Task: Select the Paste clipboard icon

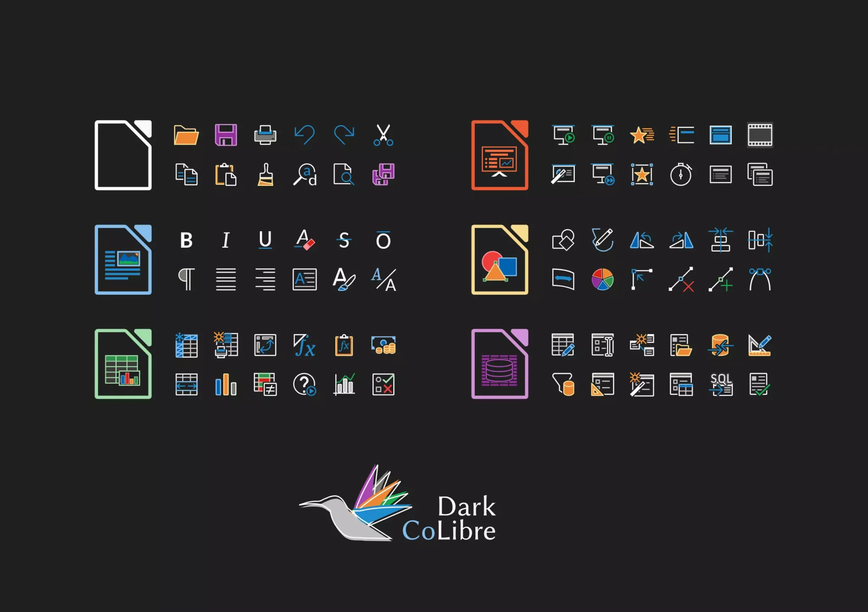Action: point(226,174)
